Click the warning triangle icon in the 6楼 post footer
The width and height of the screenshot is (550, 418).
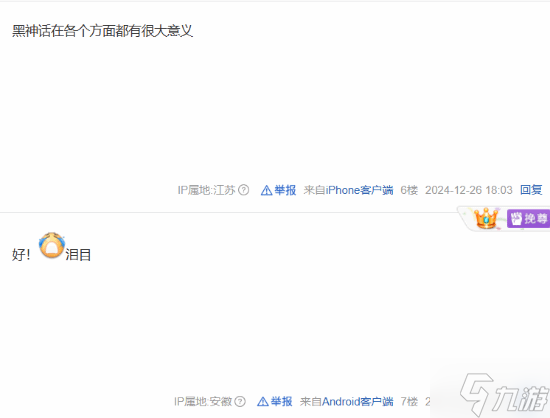[267, 190]
